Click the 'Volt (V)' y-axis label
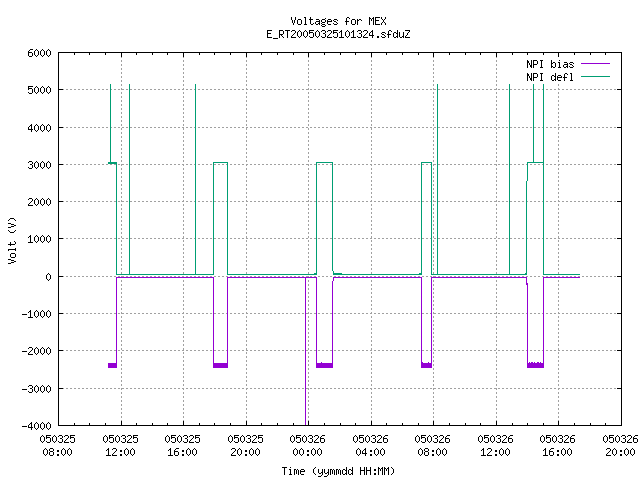 [x=13, y=241]
